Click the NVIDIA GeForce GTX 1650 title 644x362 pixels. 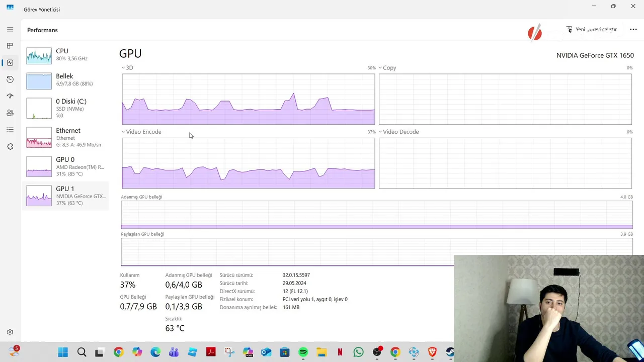pos(595,55)
